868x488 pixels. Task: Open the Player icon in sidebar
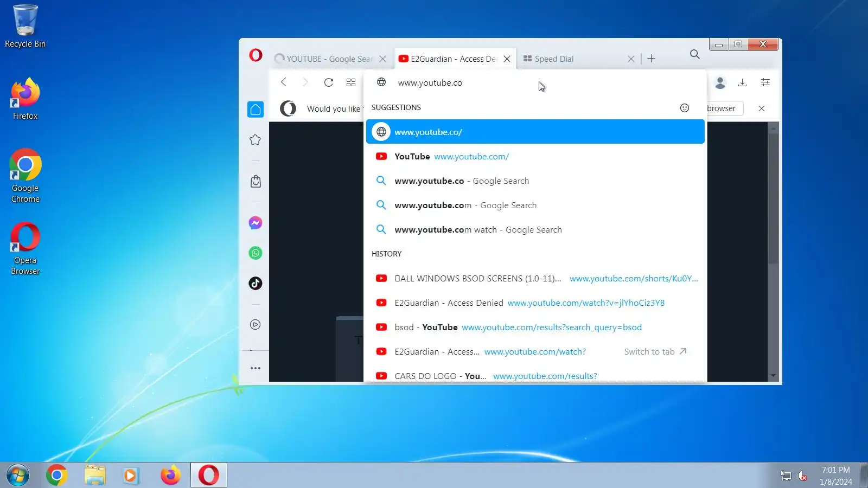[x=256, y=325]
